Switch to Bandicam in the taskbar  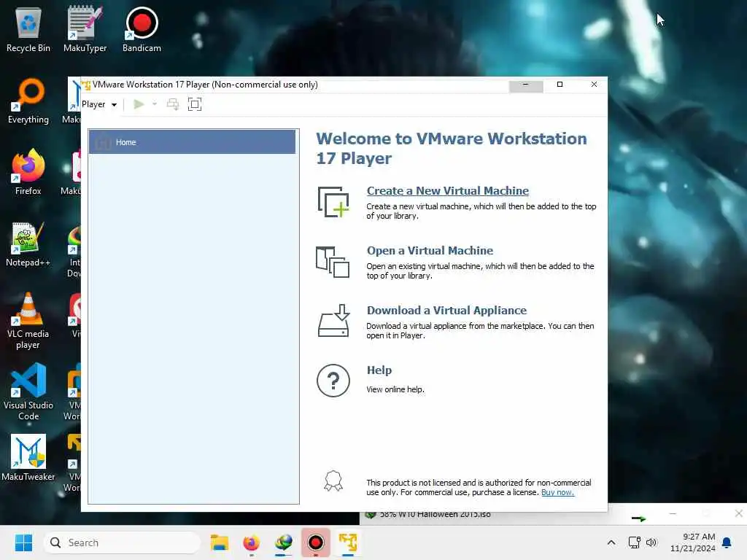(315, 542)
